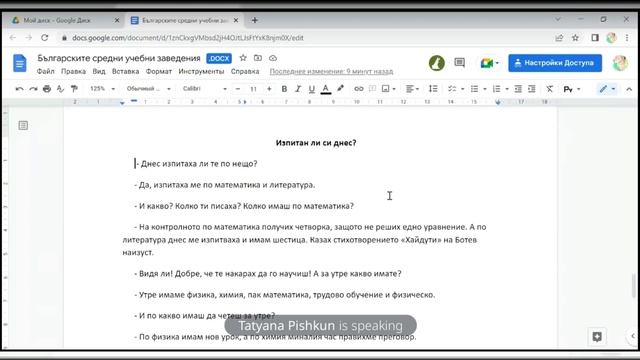
Task: Reload the page
Action: 44,38
